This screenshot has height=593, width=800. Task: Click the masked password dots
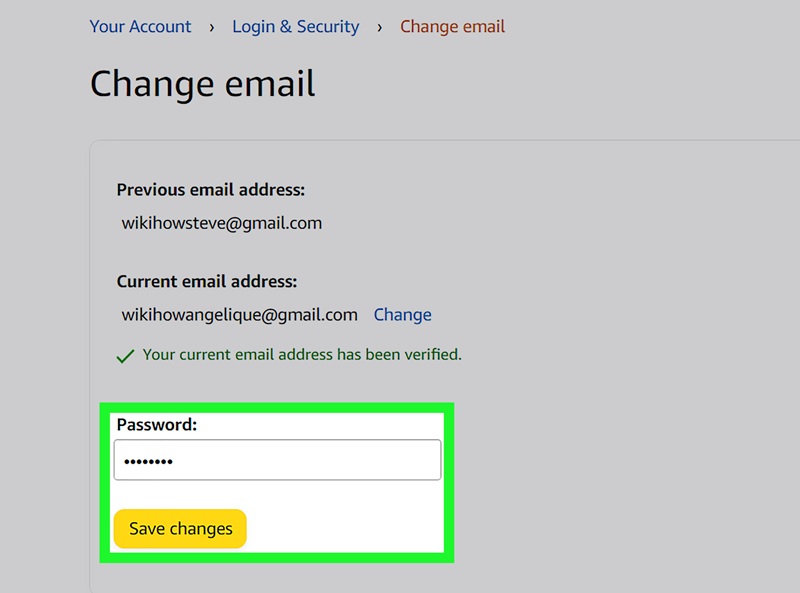(148, 462)
